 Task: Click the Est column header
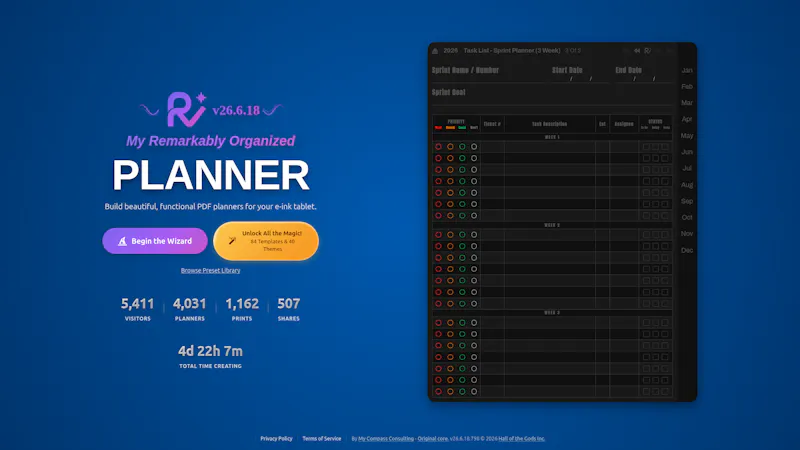coord(603,124)
